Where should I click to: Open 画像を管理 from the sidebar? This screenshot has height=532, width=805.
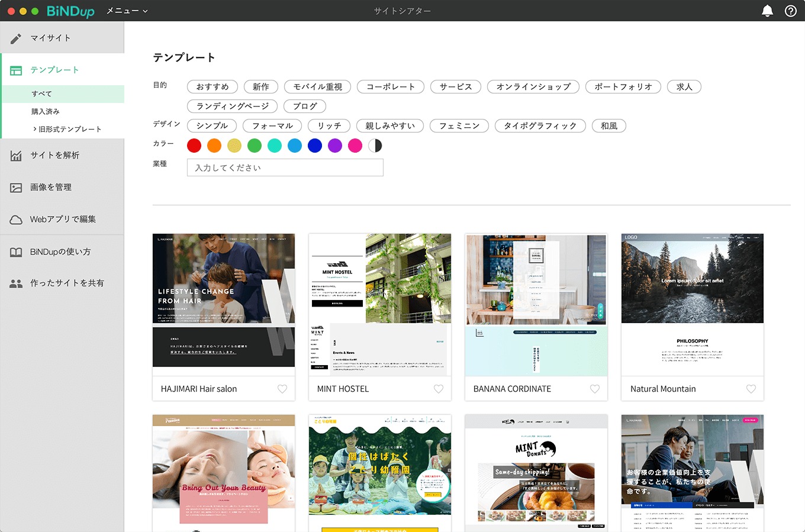[x=50, y=188]
